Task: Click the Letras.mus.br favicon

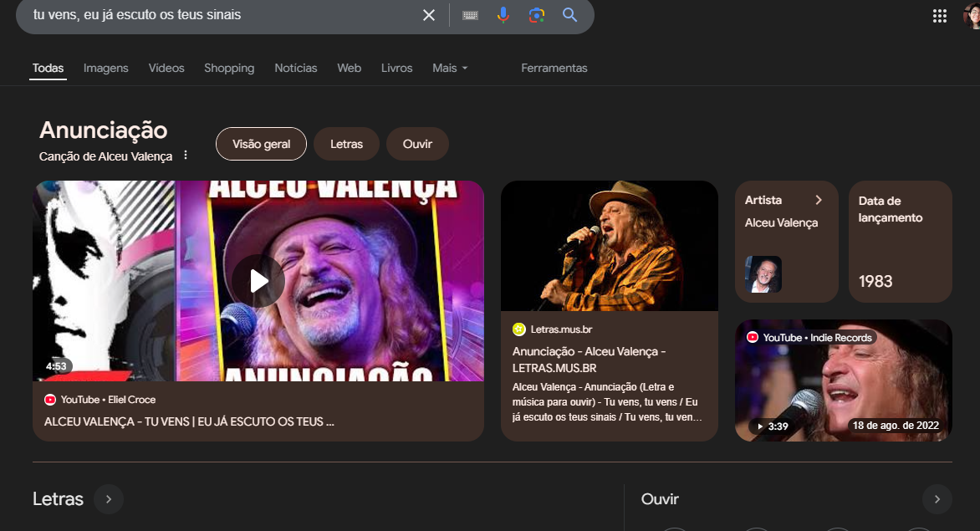Action: pyautogui.click(x=518, y=329)
